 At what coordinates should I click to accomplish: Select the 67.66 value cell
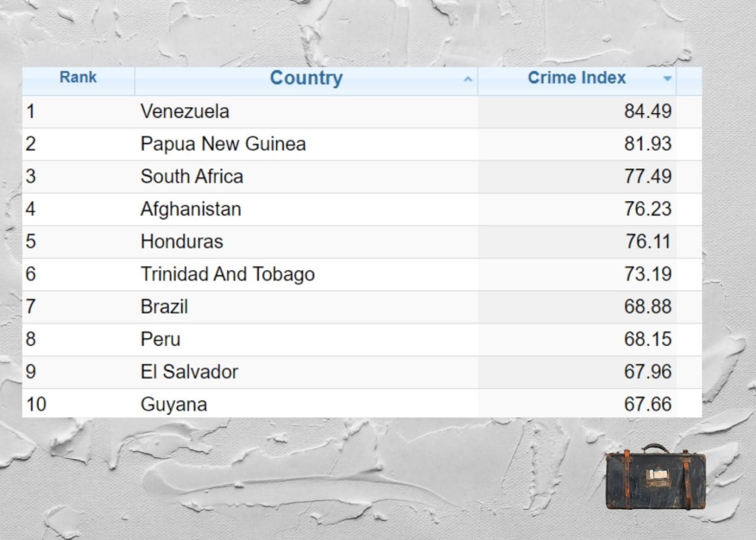647,405
